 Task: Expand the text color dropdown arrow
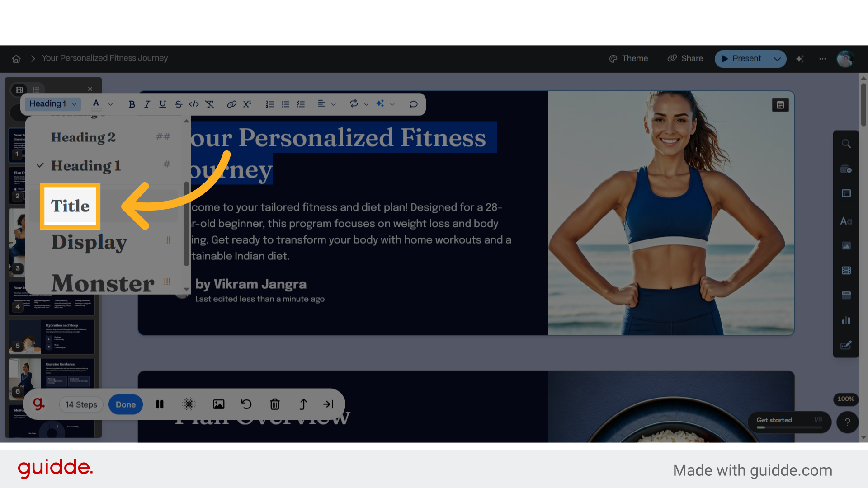110,104
